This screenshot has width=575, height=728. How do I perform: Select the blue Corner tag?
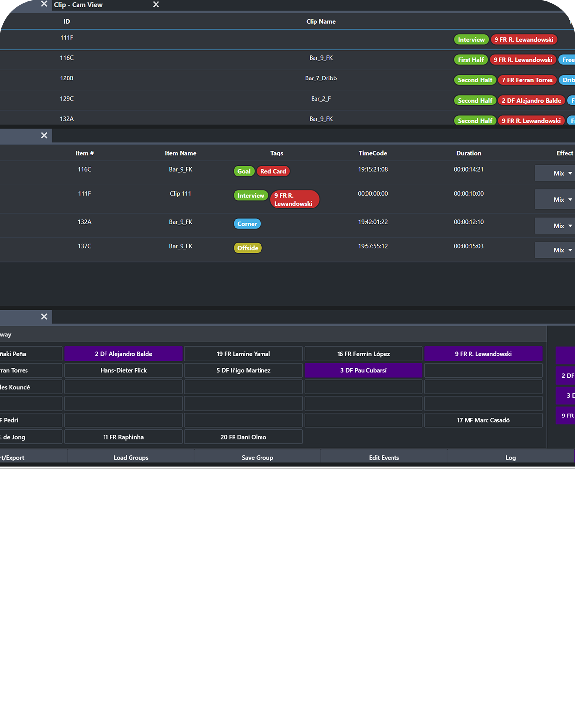[247, 224]
